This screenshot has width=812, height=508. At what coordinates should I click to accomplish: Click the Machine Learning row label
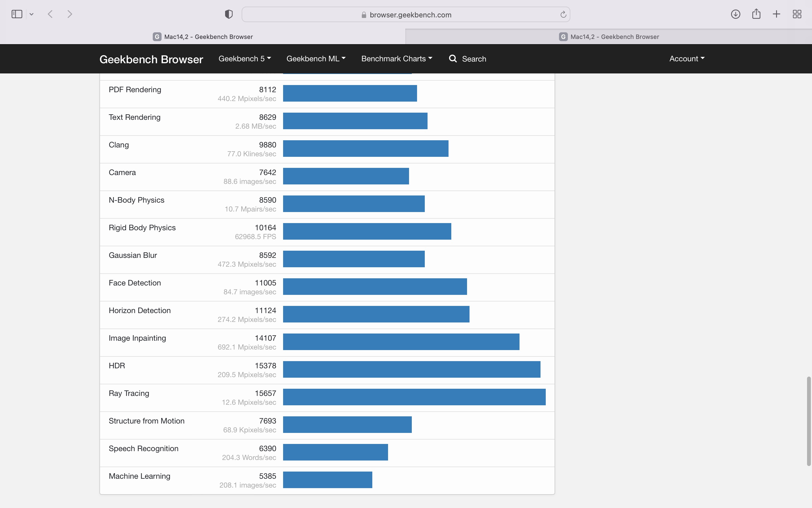pyautogui.click(x=139, y=476)
